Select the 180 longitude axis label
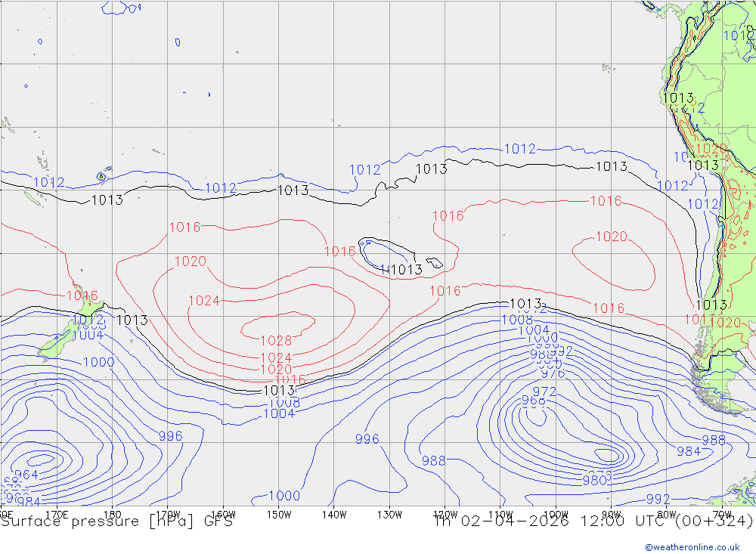The width and height of the screenshot is (756, 554). tap(113, 515)
